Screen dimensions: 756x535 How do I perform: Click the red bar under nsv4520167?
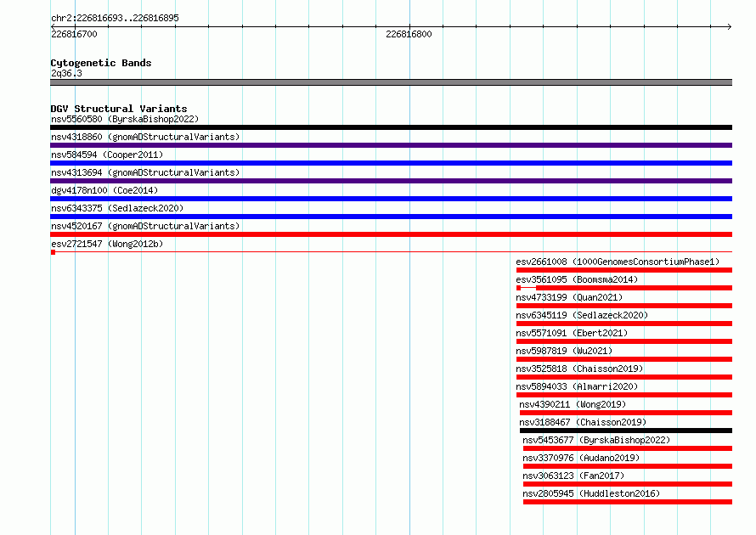pyautogui.click(x=391, y=234)
